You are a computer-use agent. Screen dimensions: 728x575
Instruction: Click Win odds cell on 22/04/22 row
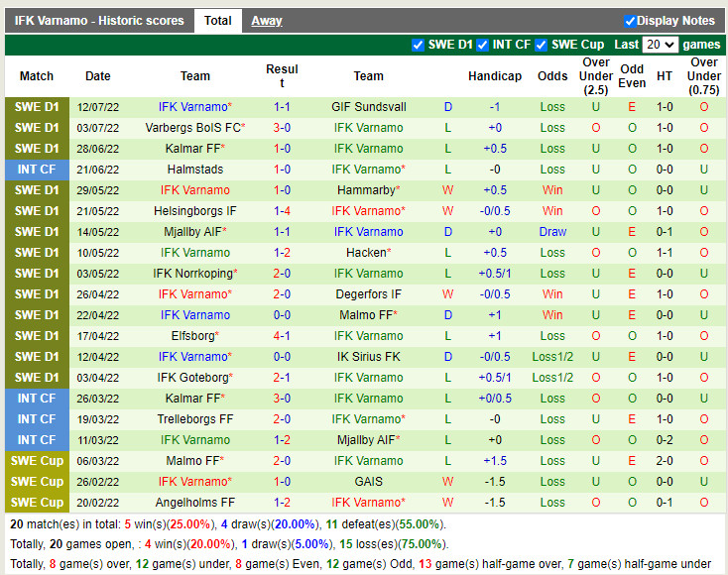(552, 315)
